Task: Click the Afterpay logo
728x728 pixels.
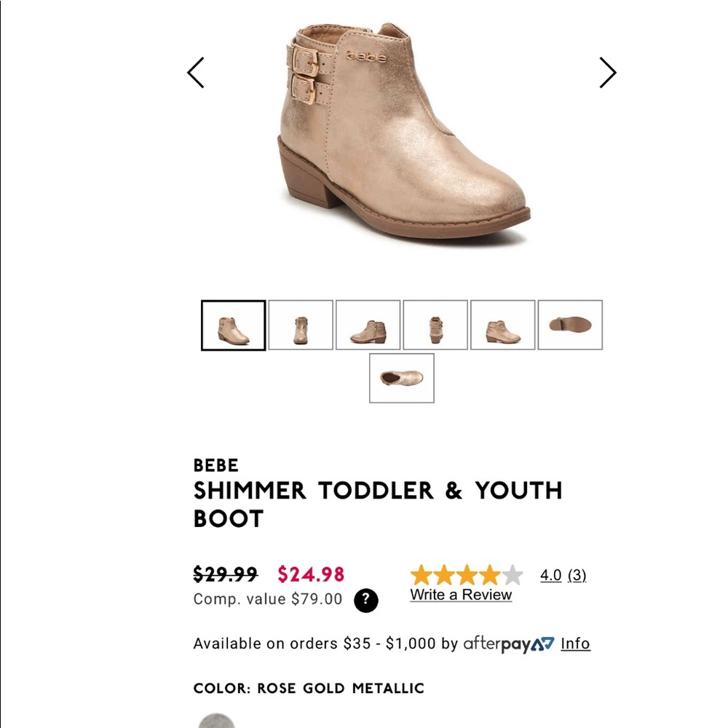Action: 510,644
